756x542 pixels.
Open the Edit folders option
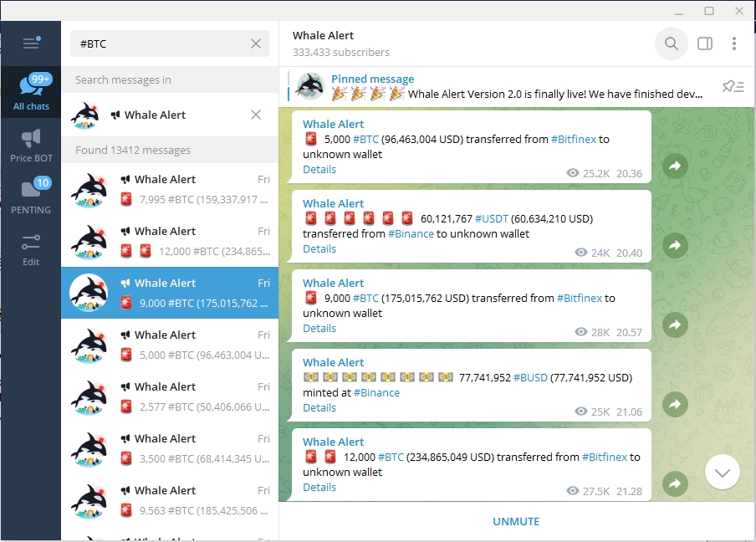tap(31, 248)
